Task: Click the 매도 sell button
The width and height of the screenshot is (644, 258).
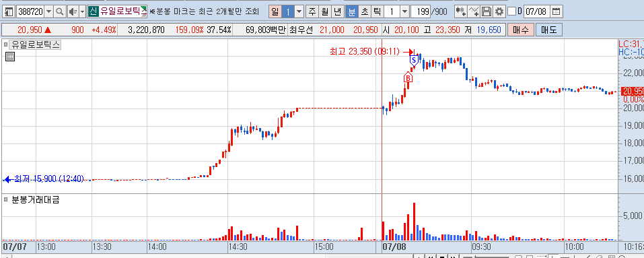Action: [548, 30]
